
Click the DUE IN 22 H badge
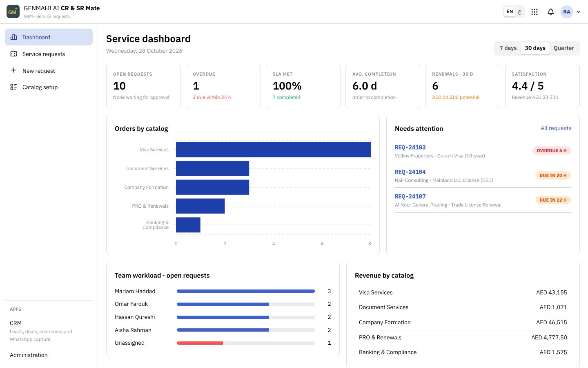coord(553,200)
